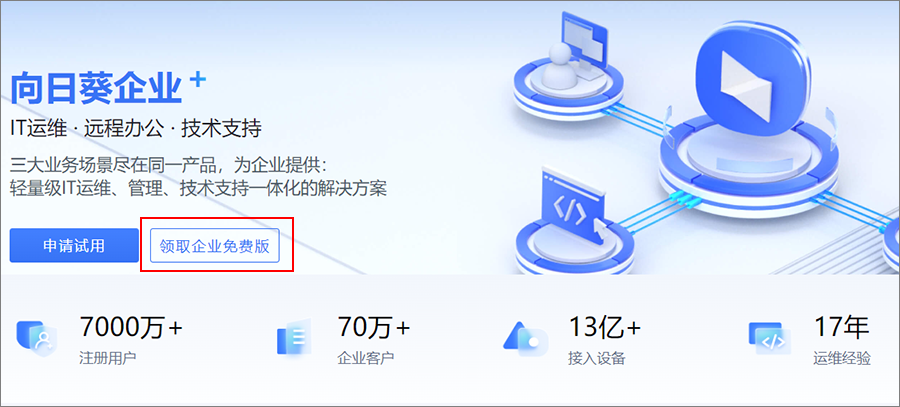Click the IT运维 · 远程办公 · 技术支持 subtitle
This screenshot has width=900, height=407.
(x=136, y=129)
